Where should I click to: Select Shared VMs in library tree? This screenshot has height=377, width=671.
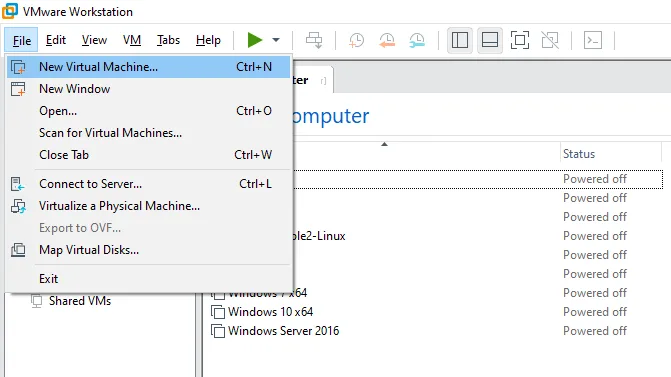click(x=80, y=301)
